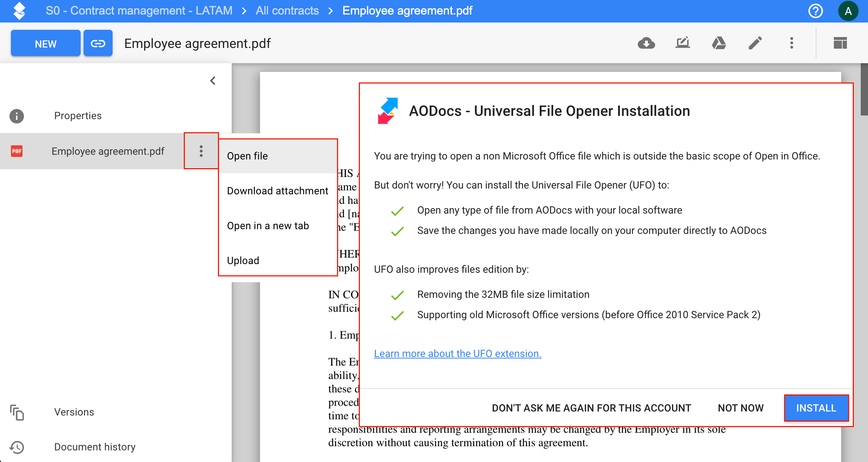Viewport: 868px width, 462px height.
Task: Select Open file from context menu
Action: pyautogui.click(x=278, y=156)
